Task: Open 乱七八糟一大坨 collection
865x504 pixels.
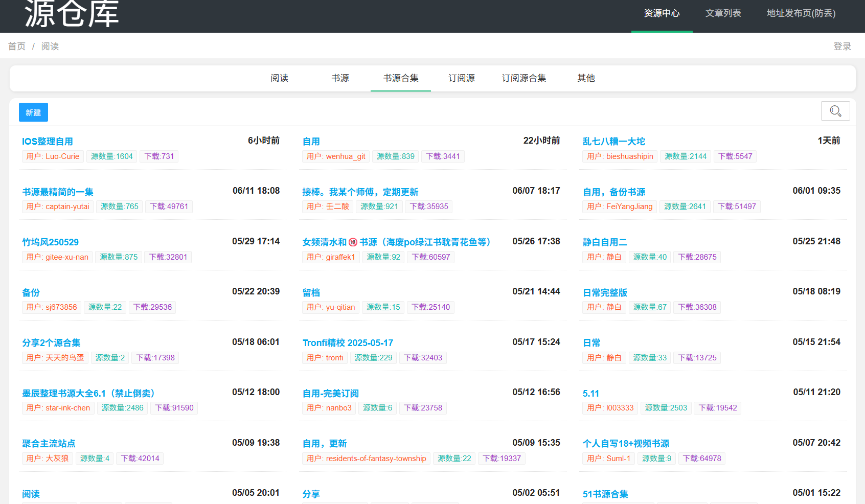Action: click(x=613, y=142)
